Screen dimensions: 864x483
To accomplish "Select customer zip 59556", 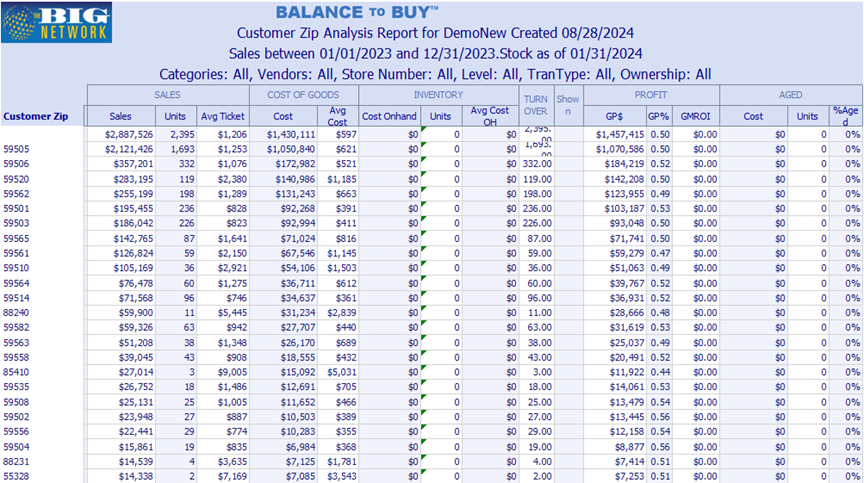I will pyautogui.click(x=17, y=432).
